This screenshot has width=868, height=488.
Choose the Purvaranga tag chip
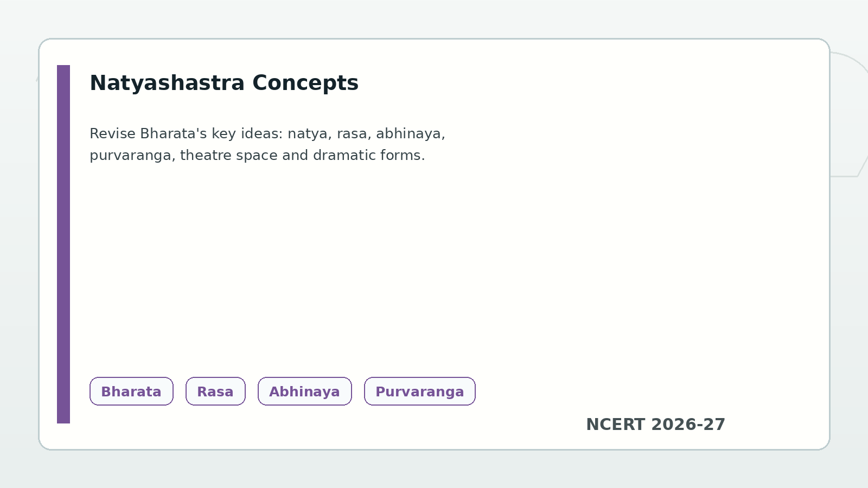coord(419,391)
